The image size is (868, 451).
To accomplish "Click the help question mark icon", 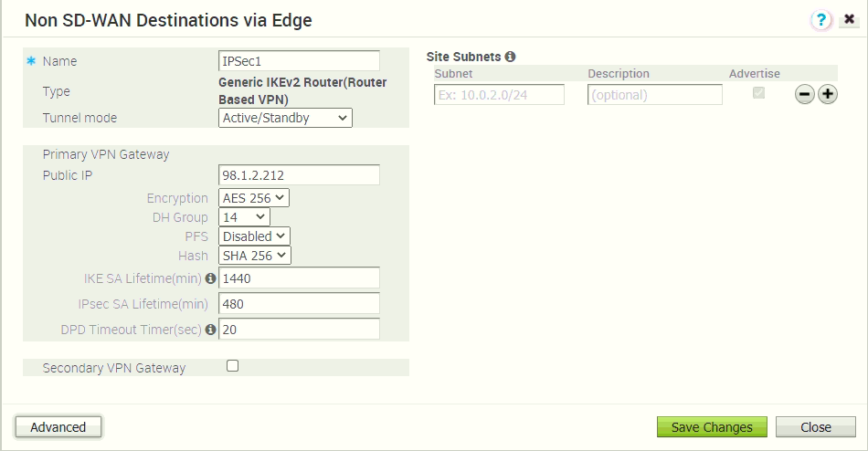I will (821, 20).
